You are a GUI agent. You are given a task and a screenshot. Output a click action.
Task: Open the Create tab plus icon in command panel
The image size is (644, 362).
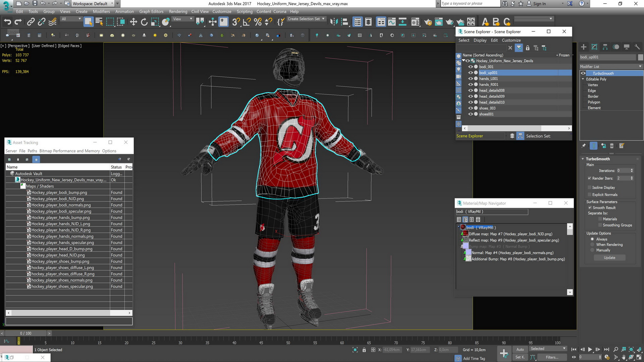pos(584,47)
